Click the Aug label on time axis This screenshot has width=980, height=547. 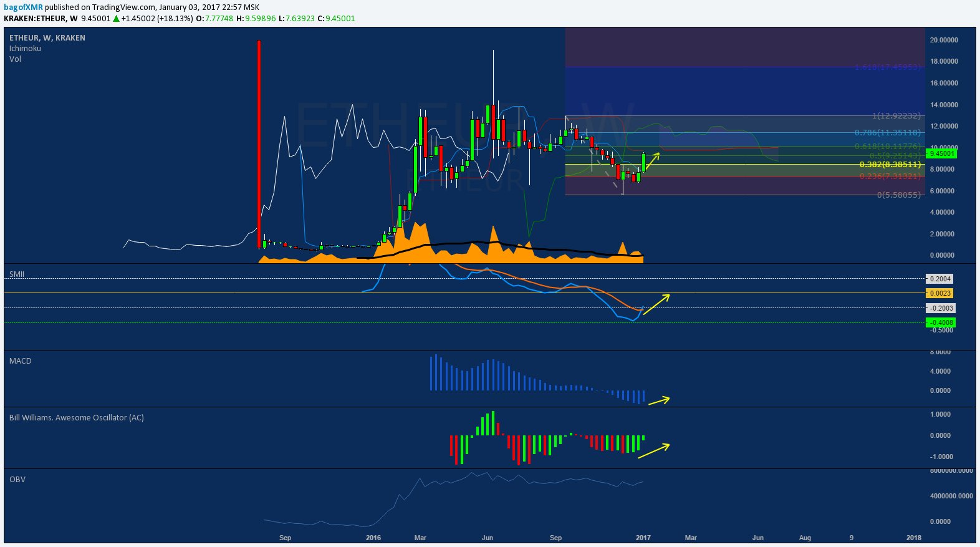pos(805,538)
